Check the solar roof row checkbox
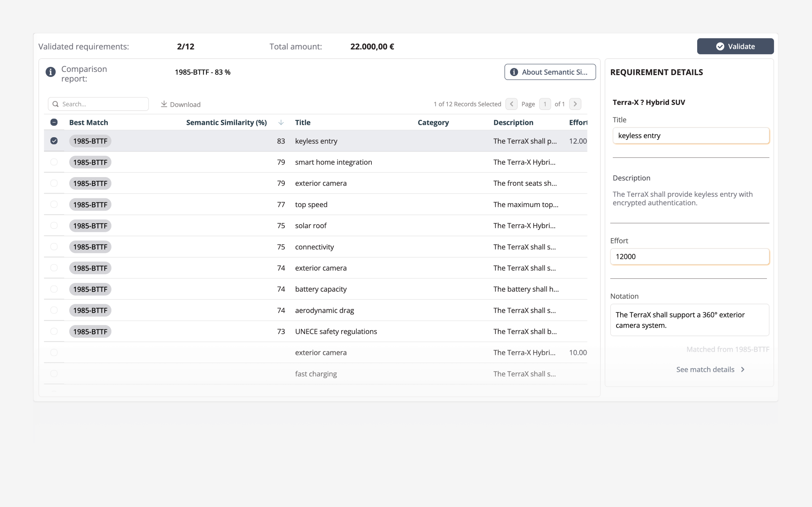812x507 pixels. (54, 225)
